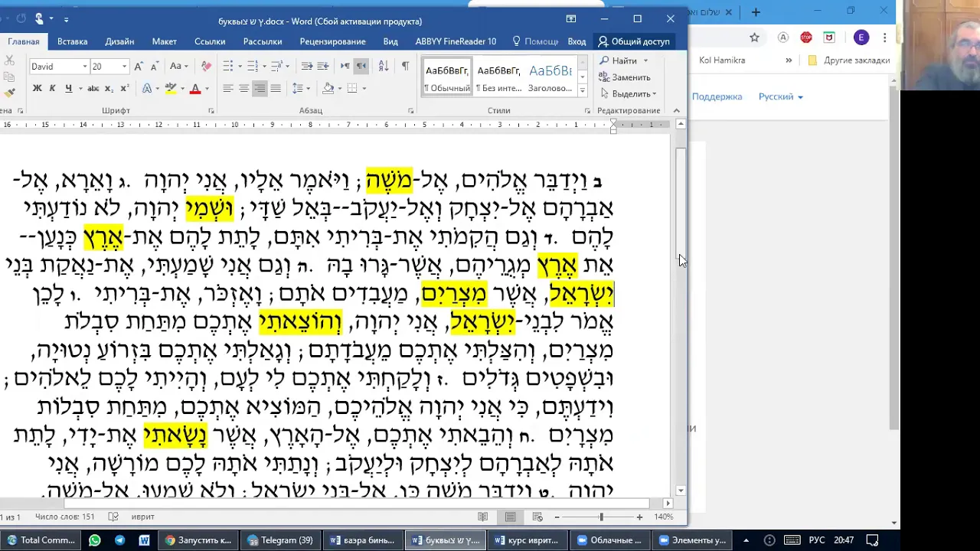
Task: Set left-to-right text direction
Action: (345, 67)
